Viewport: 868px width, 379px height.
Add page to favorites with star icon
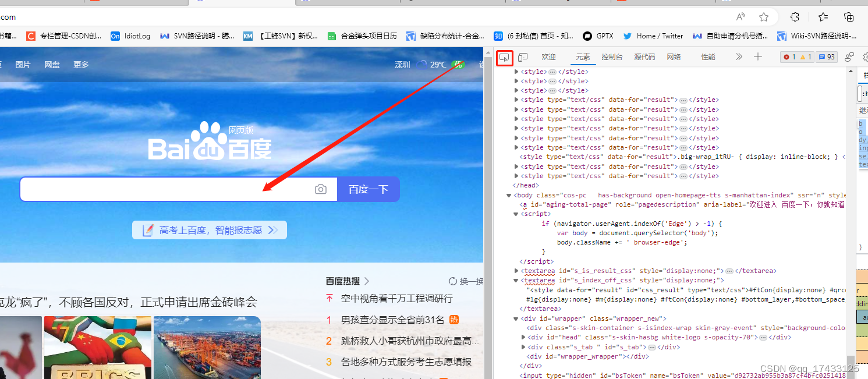[764, 17]
